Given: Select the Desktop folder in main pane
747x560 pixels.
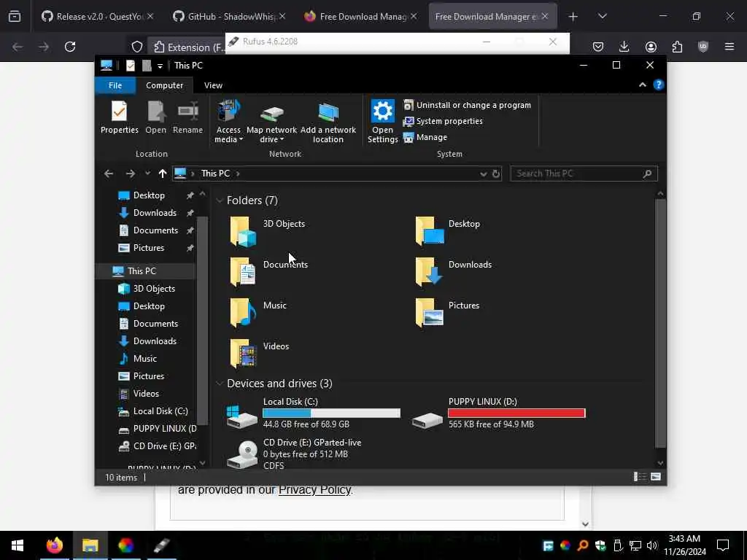Looking at the screenshot, I should [448, 231].
